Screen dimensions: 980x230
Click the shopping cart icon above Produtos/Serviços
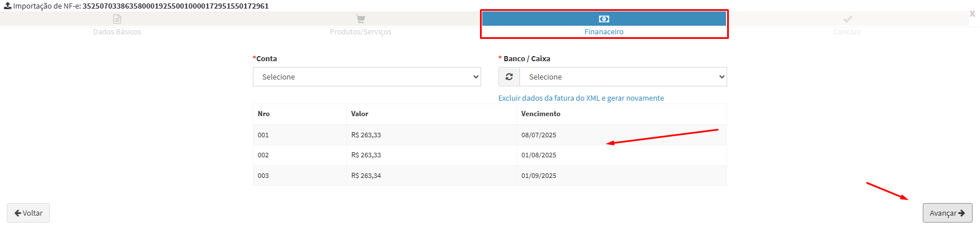click(360, 19)
